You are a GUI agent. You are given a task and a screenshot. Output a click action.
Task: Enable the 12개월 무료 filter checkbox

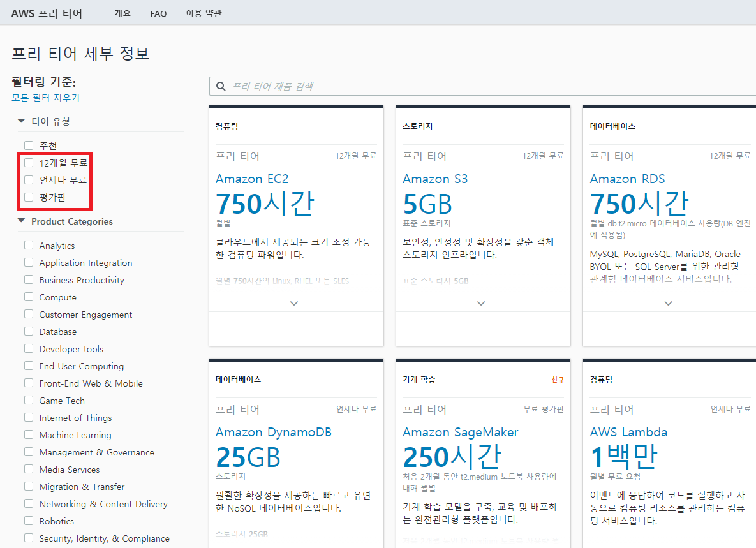click(29, 163)
